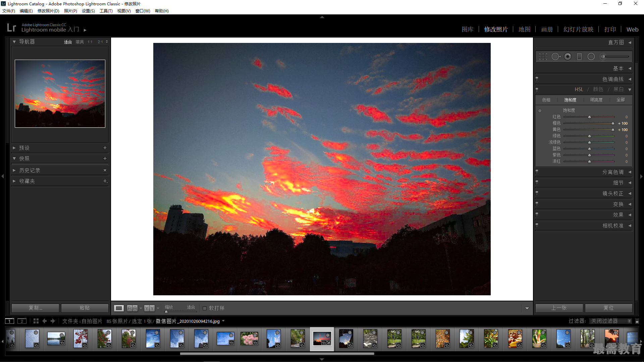Expand the Presets (预设) panel

coord(14,148)
